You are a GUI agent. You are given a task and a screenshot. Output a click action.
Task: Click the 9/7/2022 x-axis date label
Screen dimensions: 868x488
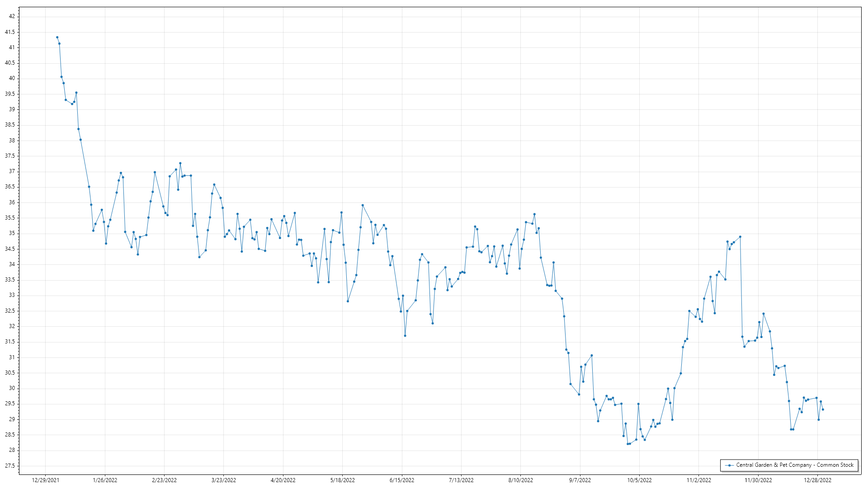(x=580, y=480)
